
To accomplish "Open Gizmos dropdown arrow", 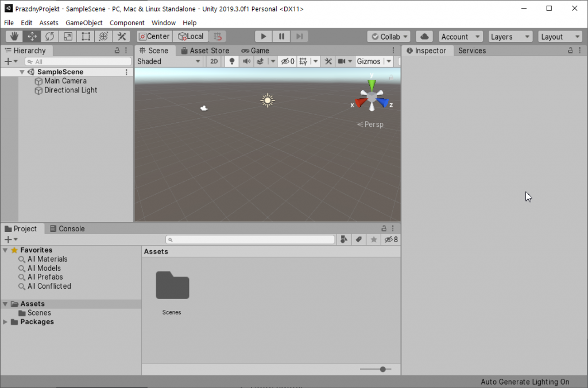I will (389, 61).
